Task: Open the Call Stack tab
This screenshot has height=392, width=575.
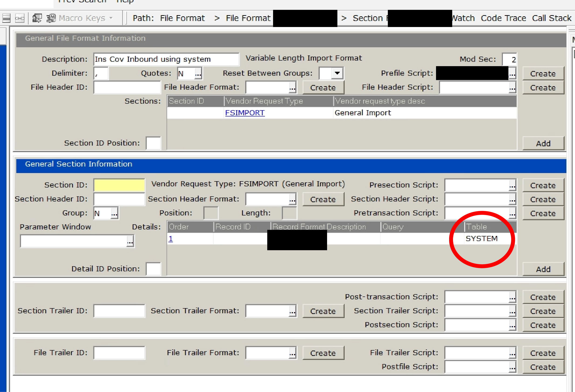Action: click(551, 18)
